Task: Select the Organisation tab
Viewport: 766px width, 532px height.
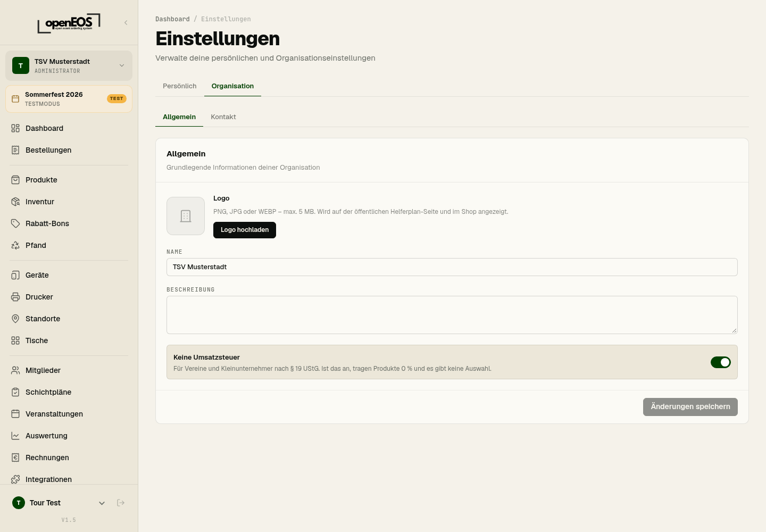Action: 232,86
